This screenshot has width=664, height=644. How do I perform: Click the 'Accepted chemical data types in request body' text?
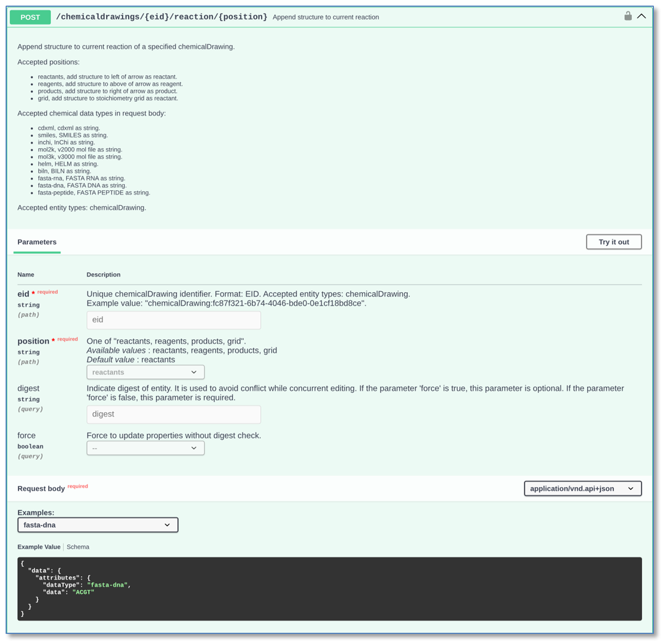point(91,113)
